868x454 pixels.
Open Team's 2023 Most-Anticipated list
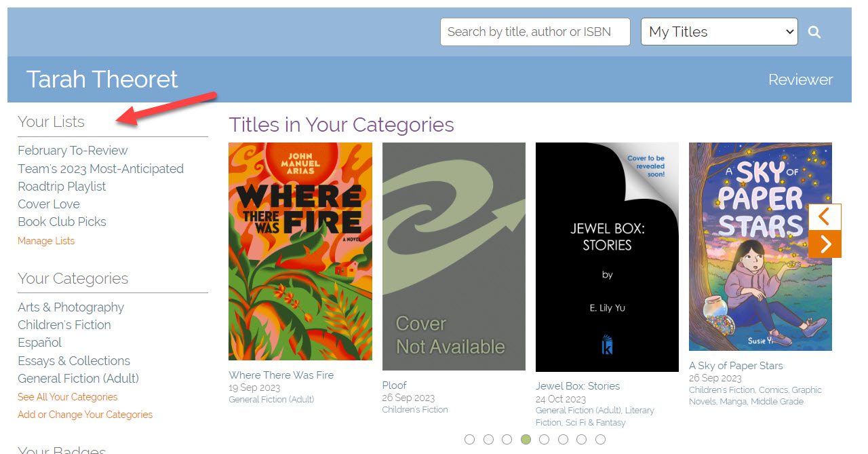pyautogui.click(x=100, y=168)
